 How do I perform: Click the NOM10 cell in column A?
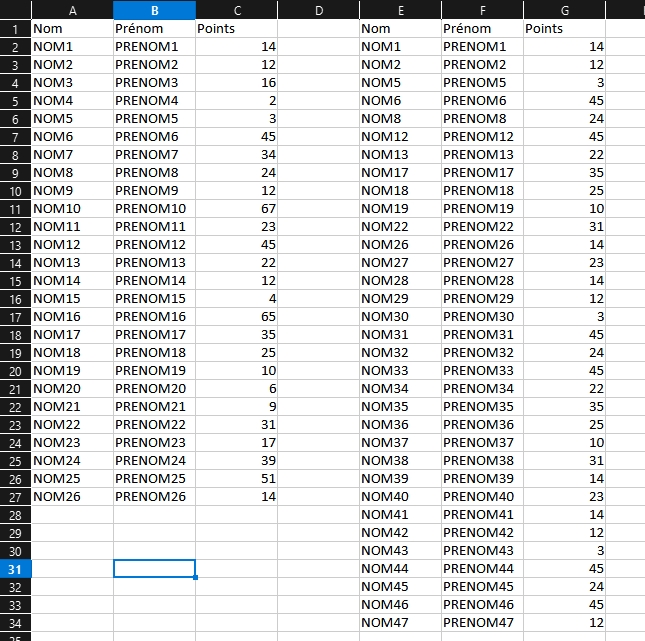coord(72,209)
